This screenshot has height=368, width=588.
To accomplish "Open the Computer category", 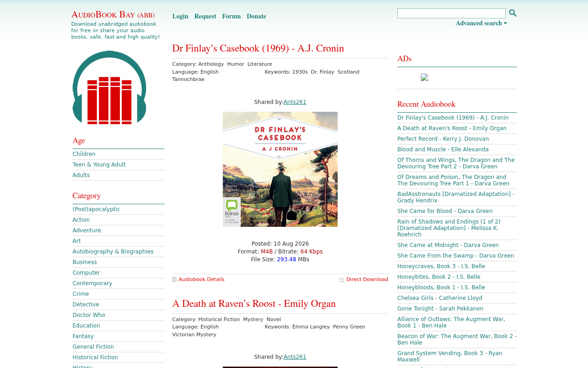I will point(86,273).
